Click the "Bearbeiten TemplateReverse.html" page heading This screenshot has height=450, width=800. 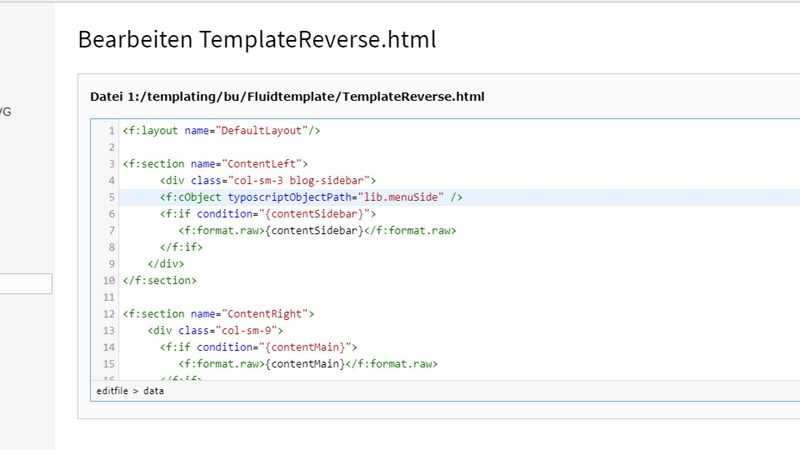tap(257, 40)
